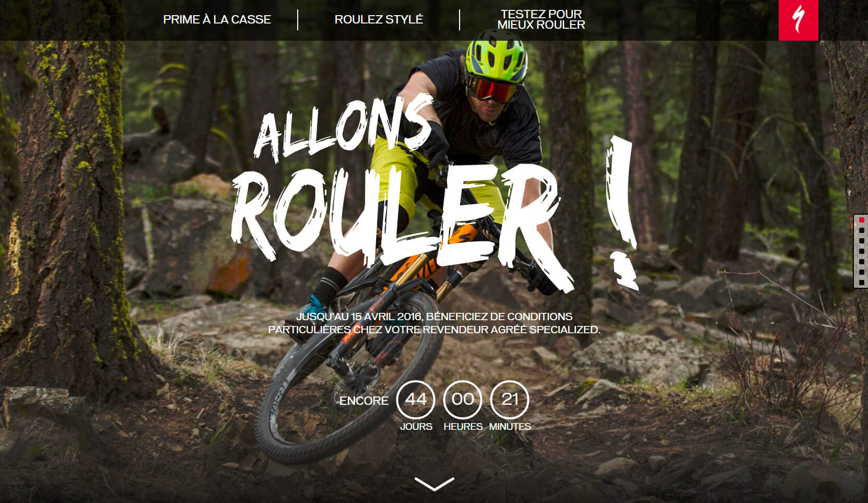The width and height of the screenshot is (868, 503).
Task: Go to fifth section dot in side navigator
Action: pos(861,262)
